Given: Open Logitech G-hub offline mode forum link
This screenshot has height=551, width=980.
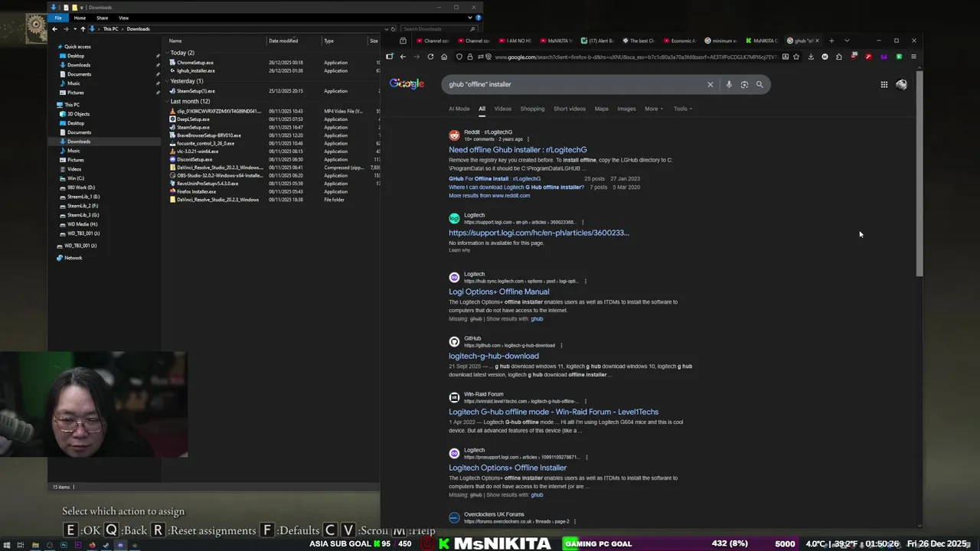Looking at the screenshot, I should coord(553,412).
